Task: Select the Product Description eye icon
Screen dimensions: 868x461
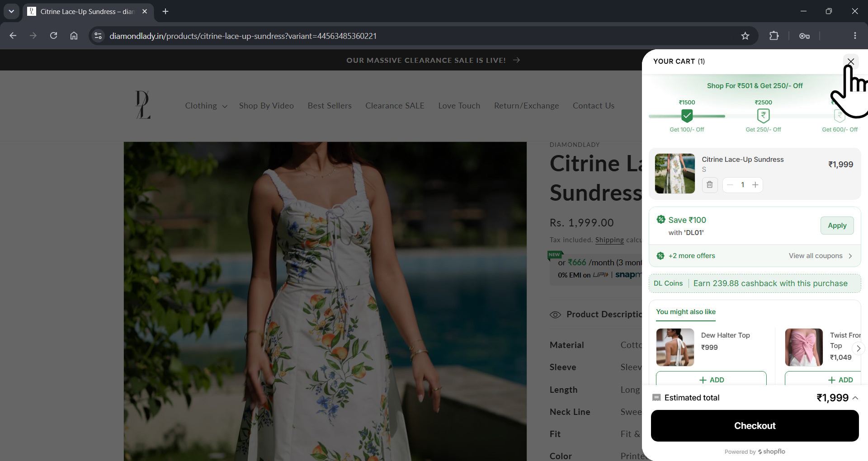Action: point(555,315)
